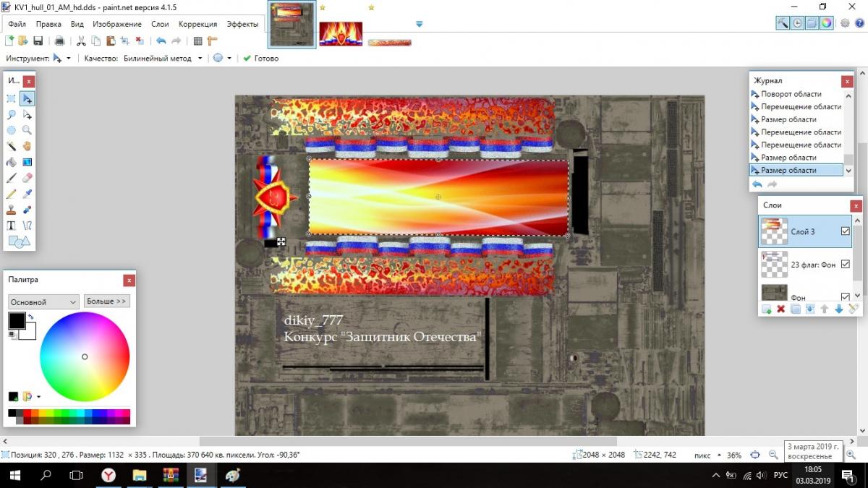The image size is (868, 488).
Task: Select the Magic Wand tool
Action: 12,146
